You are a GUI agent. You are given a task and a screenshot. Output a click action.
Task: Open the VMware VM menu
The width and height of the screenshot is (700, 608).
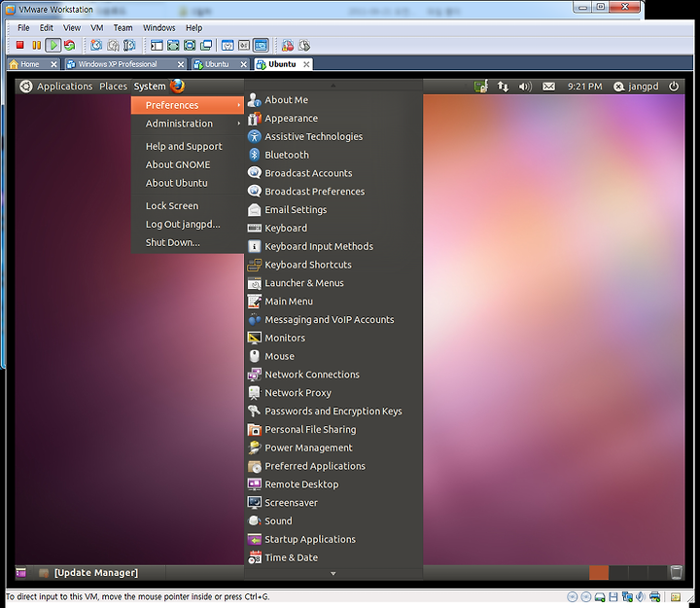click(97, 27)
